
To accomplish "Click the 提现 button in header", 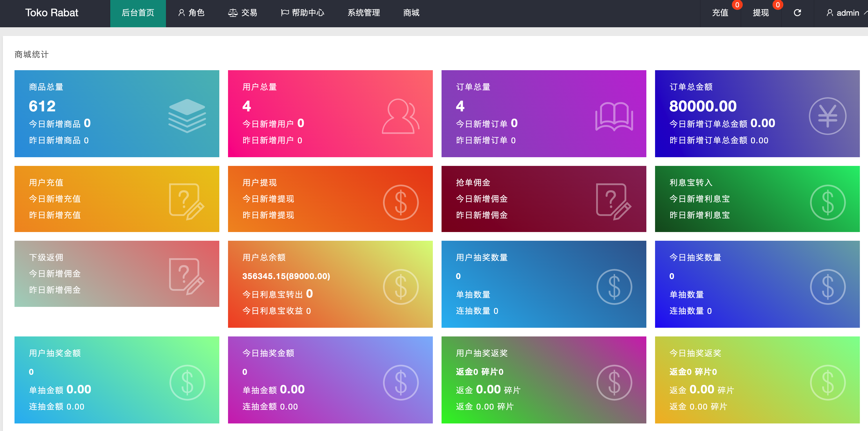I will pos(761,13).
